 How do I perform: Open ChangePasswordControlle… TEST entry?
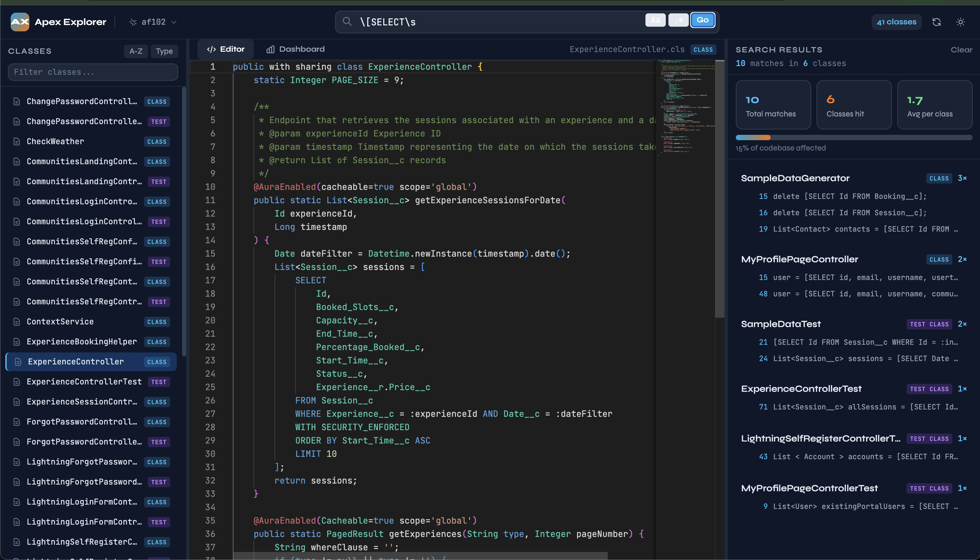tap(91, 121)
